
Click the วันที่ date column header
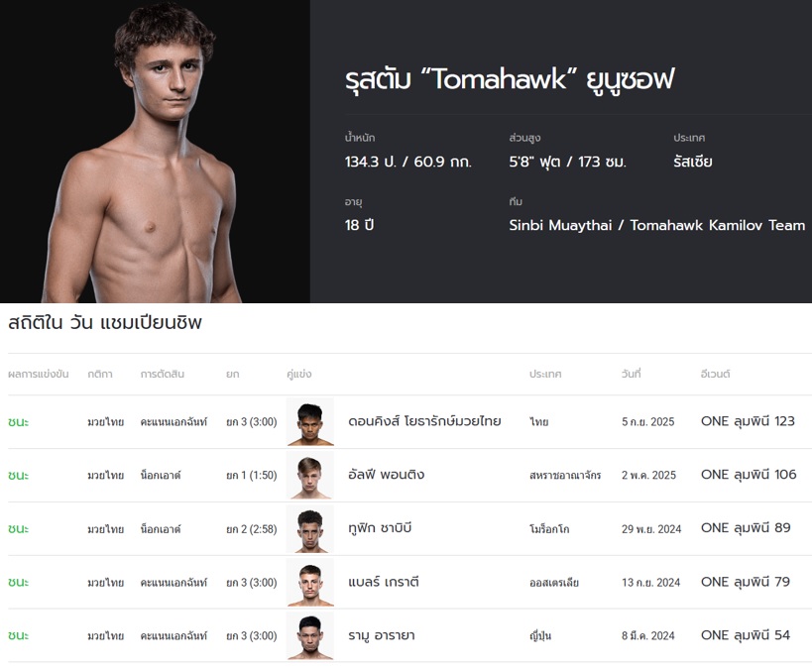tap(631, 375)
